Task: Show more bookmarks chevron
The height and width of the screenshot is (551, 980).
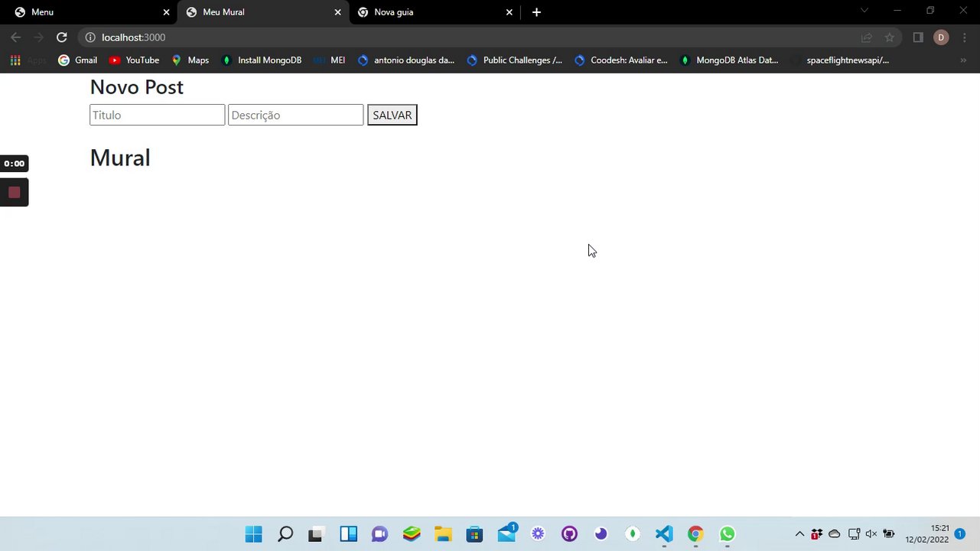Action: 963,60
